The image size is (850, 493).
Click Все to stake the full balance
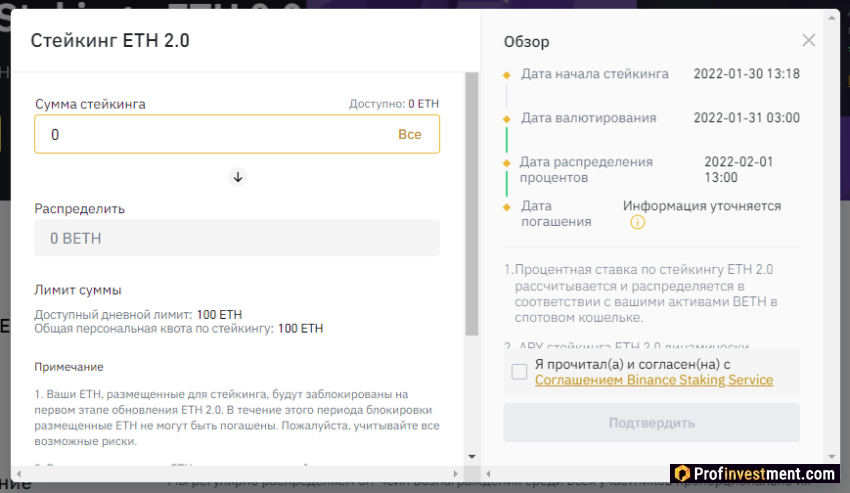(409, 135)
